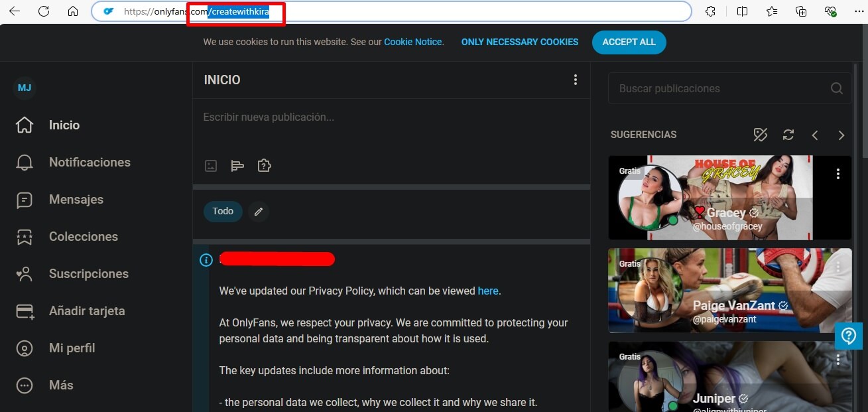Add media with the image icon
The image size is (868, 412).
tap(211, 166)
